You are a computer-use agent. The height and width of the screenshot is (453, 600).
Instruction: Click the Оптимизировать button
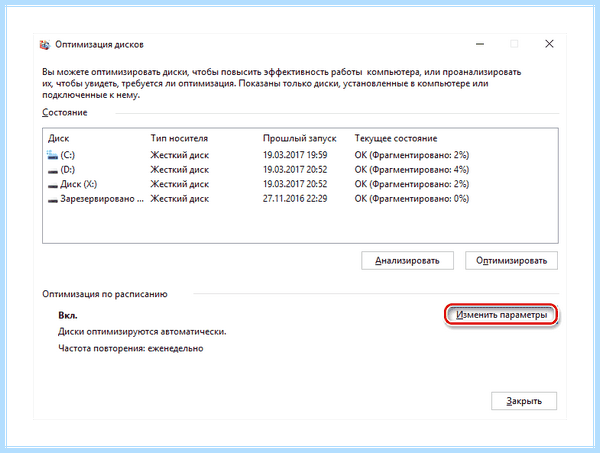(511, 261)
